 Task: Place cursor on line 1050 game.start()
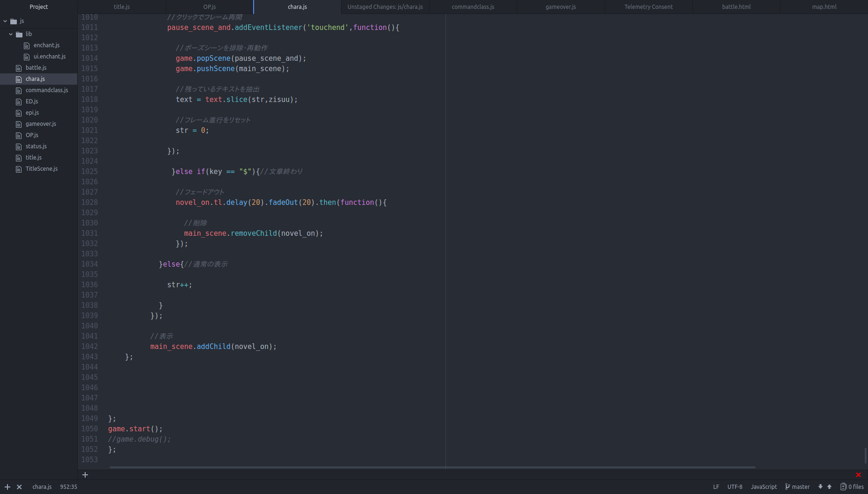pyautogui.click(x=135, y=429)
